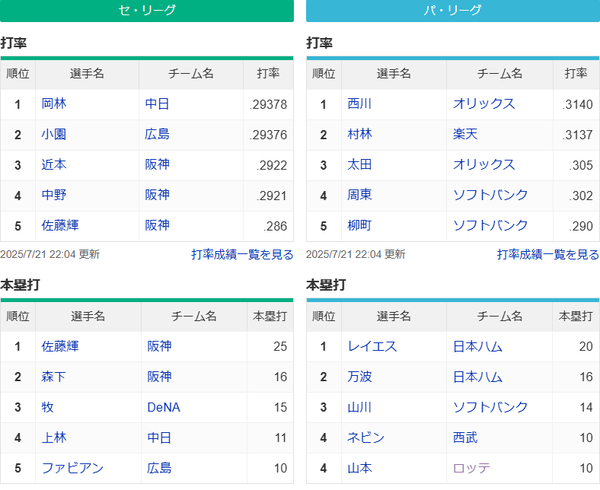Open player 西川 link

pos(359,104)
